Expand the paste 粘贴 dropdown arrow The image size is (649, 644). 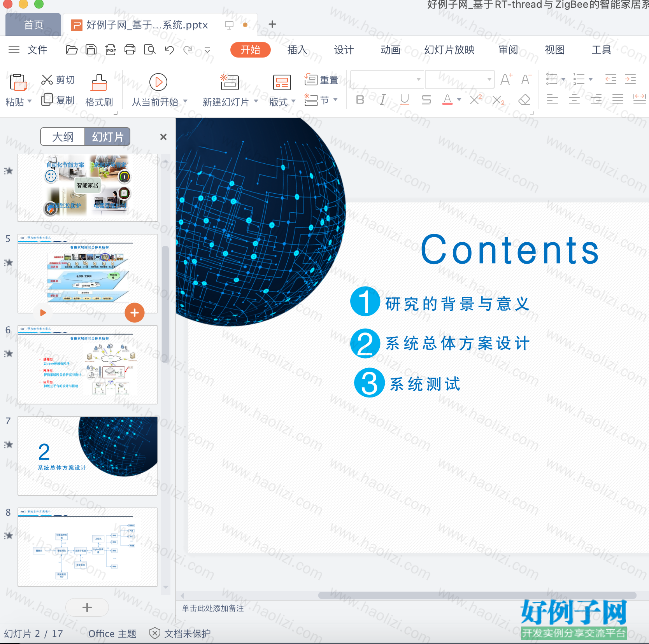pos(29,102)
